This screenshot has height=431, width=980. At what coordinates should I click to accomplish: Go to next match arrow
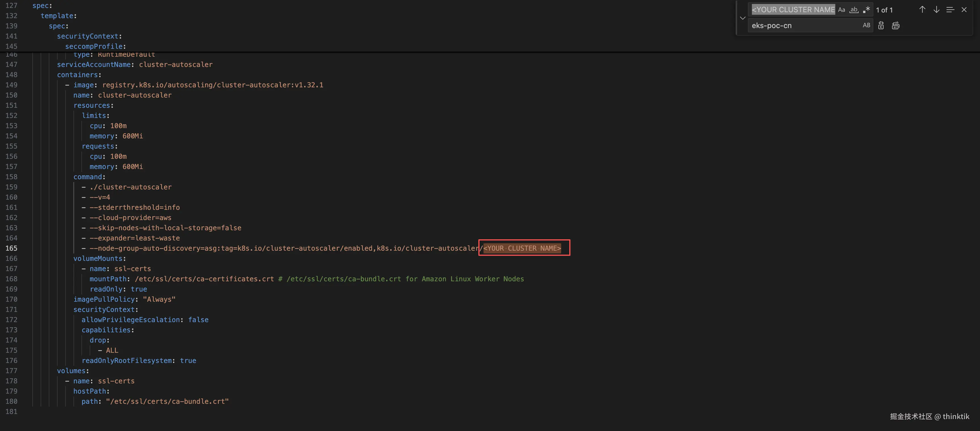coord(936,10)
